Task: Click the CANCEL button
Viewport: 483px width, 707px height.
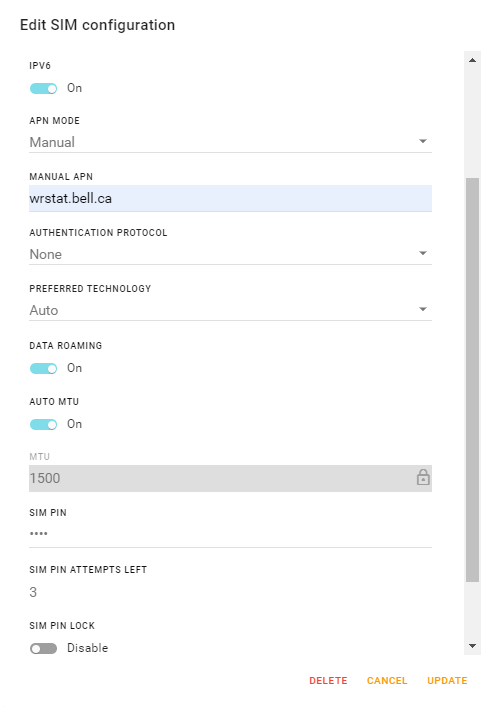Action: pos(387,680)
